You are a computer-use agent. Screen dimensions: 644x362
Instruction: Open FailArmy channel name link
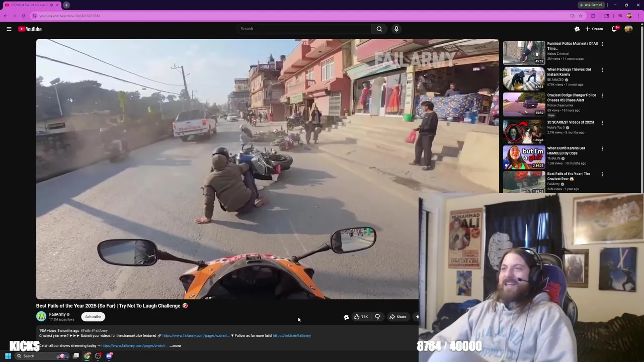57,314
